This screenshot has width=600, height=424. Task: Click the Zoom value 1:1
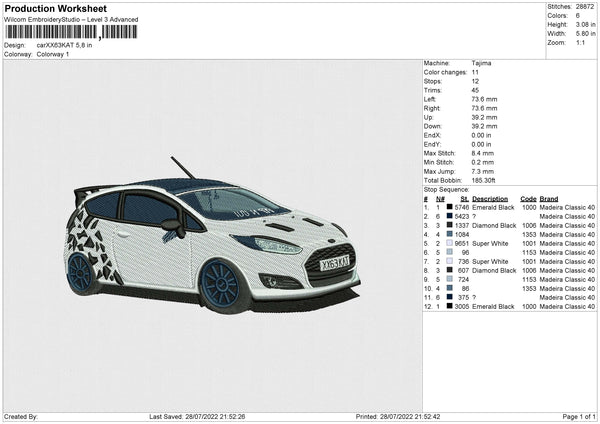pyautogui.click(x=580, y=42)
